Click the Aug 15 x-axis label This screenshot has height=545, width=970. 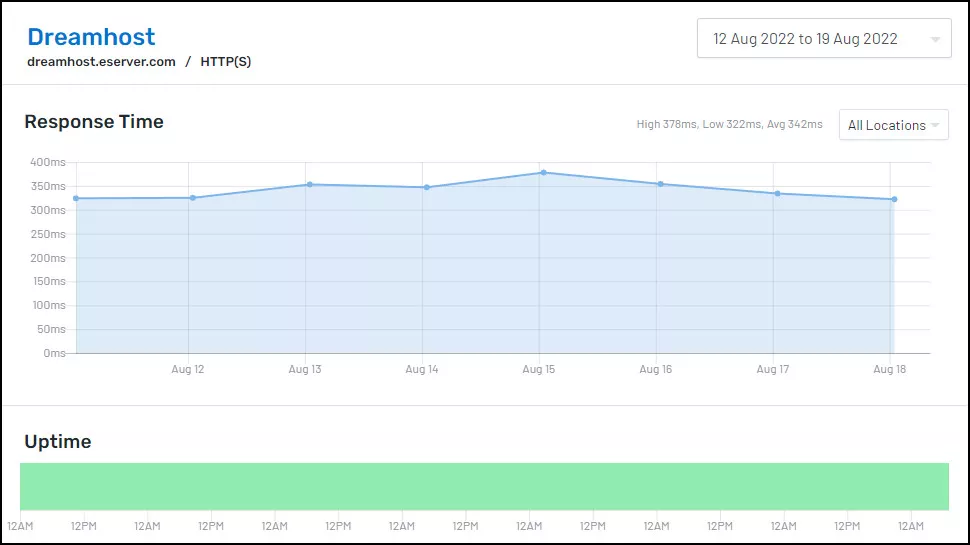(539, 369)
